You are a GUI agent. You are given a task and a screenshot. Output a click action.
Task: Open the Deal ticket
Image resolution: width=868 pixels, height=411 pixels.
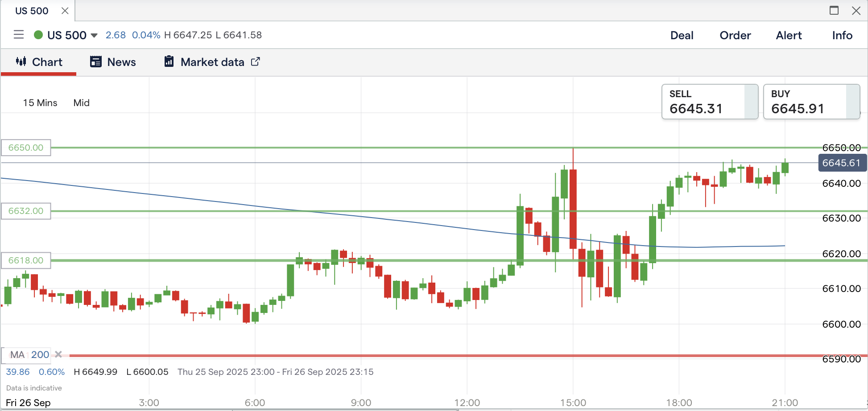click(x=682, y=35)
